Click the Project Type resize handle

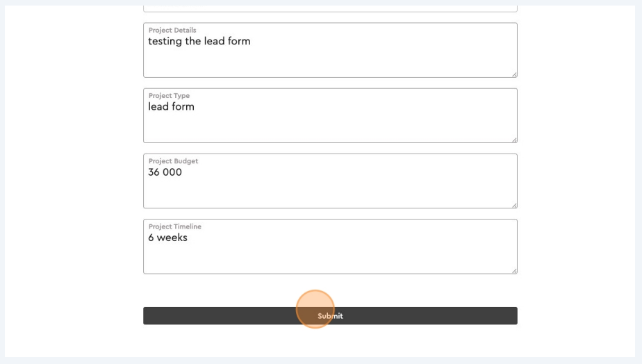(x=514, y=140)
